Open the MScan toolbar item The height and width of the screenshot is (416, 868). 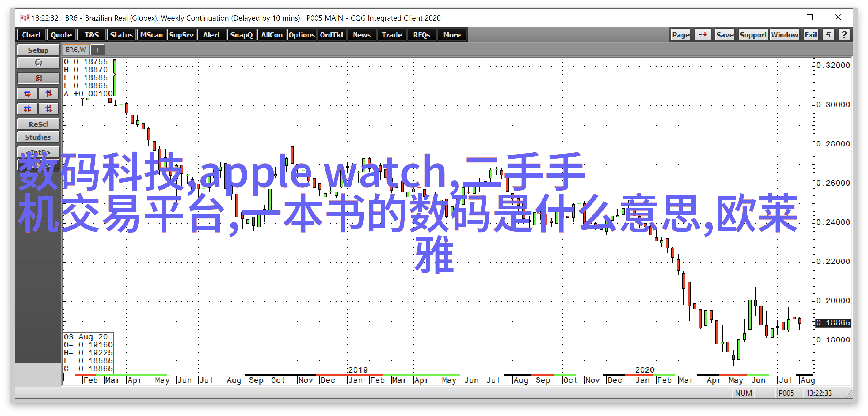(151, 35)
